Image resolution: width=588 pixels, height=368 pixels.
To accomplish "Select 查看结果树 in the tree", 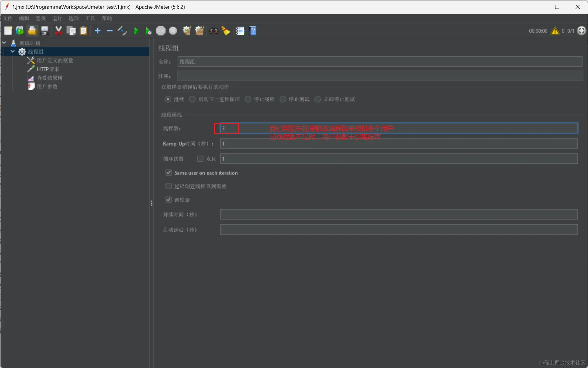I will (x=50, y=78).
